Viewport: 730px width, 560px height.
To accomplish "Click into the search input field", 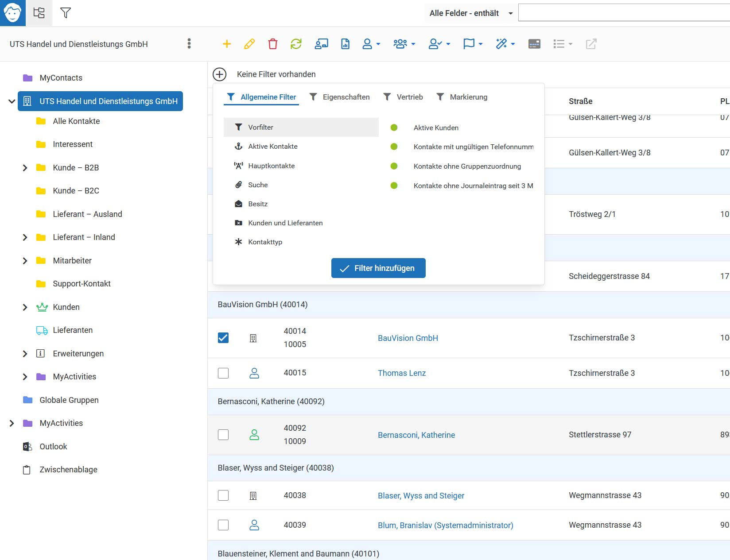I will pyautogui.click(x=624, y=12).
